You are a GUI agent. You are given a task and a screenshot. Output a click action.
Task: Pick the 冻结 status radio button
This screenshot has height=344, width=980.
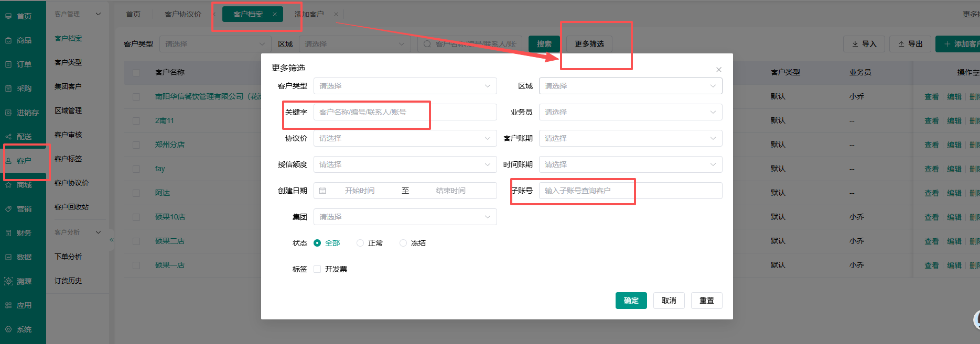pos(403,243)
